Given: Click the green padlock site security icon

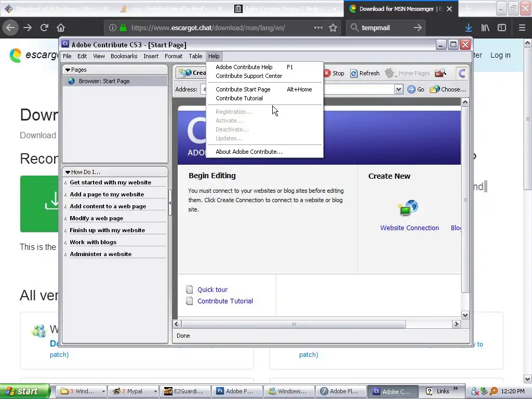Looking at the screenshot, I should coord(123,28).
